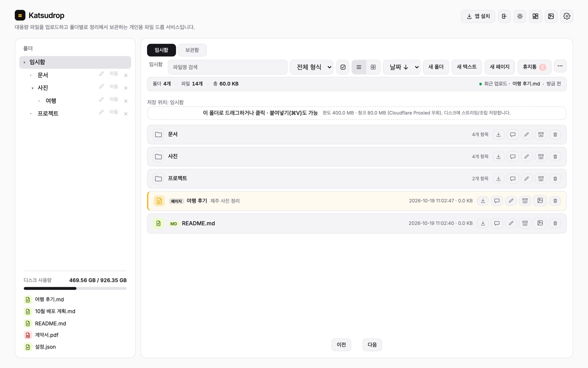Screen dimensions: 588x368
Task: Click the logout icon in the header
Action: 504,16
